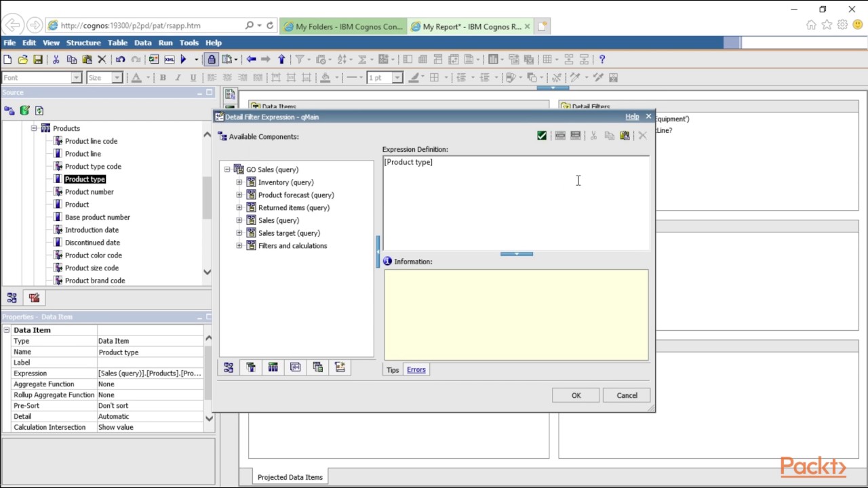The height and width of the screenshot is (488, 868).
Task: Click the foreground font color button
Action: [x=136, y=78]
